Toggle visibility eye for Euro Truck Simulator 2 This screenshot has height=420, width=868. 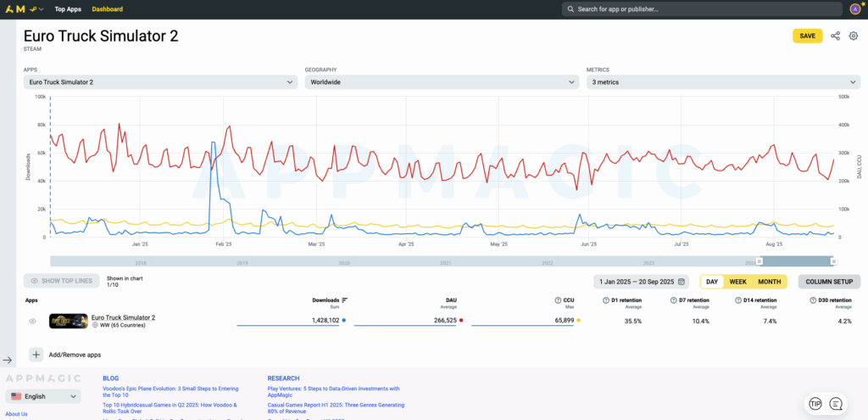(32, 321)
